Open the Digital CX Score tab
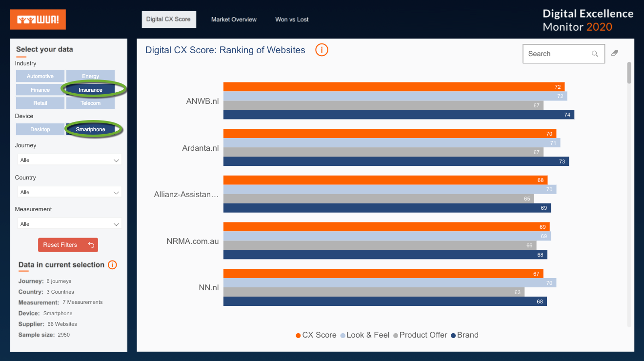Viewport: 644px width, 361px height. tap(168, 19)
